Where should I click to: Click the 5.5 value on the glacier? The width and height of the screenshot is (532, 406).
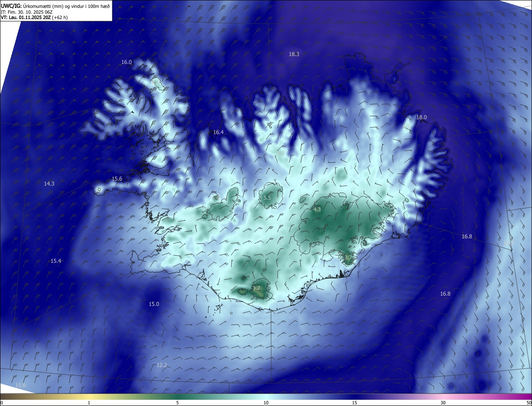pos(267,198)
